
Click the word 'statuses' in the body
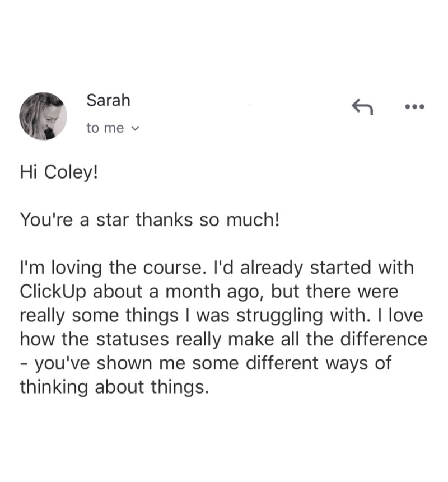133,339
